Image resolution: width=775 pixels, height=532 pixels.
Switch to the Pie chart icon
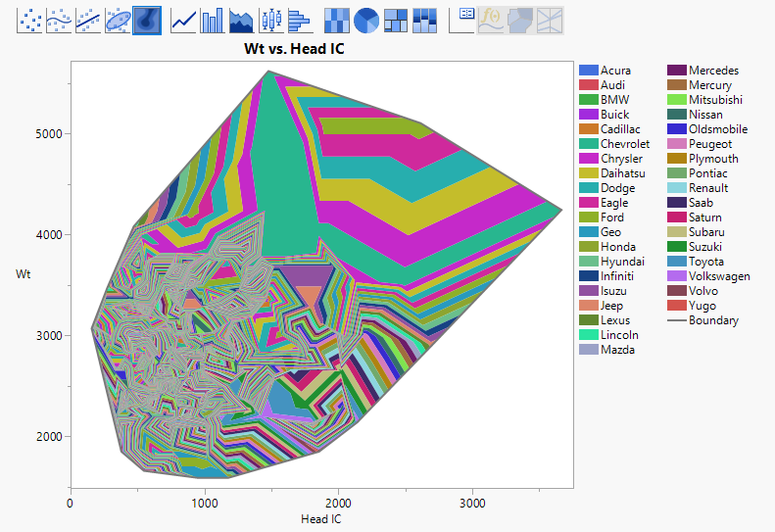click(366, 20)
